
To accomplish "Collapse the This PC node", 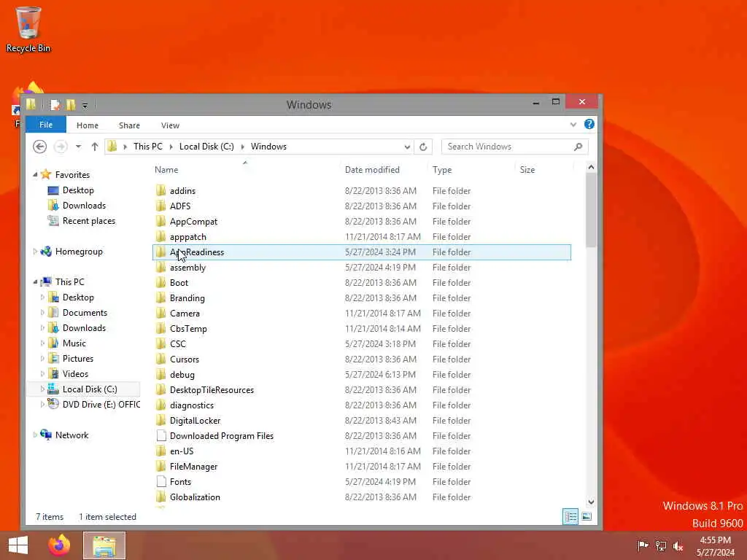I will click(35, 282).
